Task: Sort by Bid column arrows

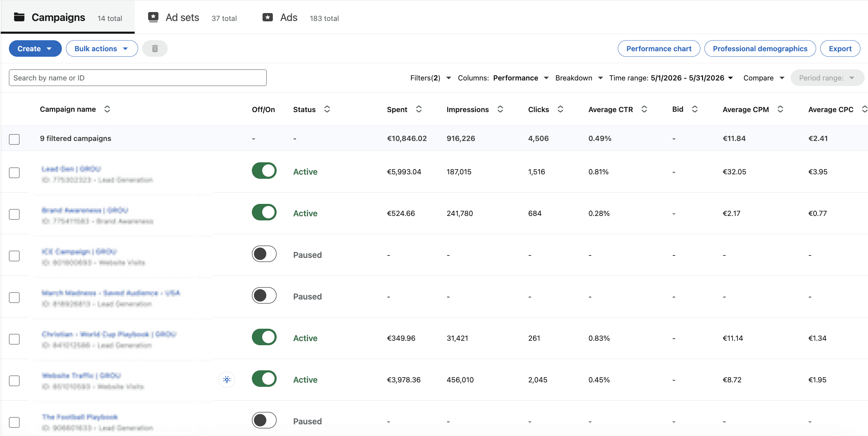Action: [x=695, y=109]
